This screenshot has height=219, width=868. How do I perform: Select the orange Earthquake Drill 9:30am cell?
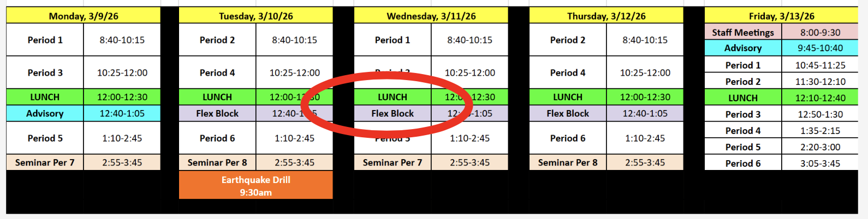(x=255, y=186)
